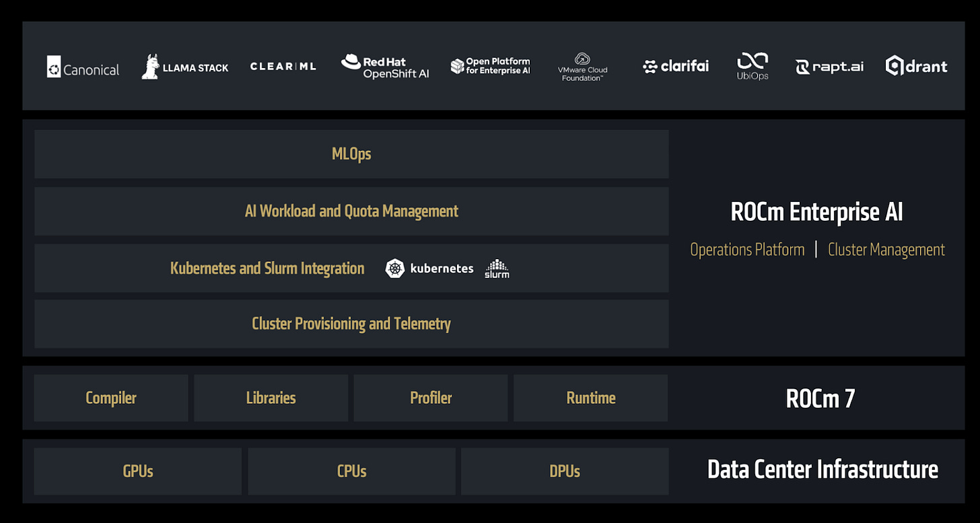Select the MLOps block

pyautogui.click(x=351, y=154)
